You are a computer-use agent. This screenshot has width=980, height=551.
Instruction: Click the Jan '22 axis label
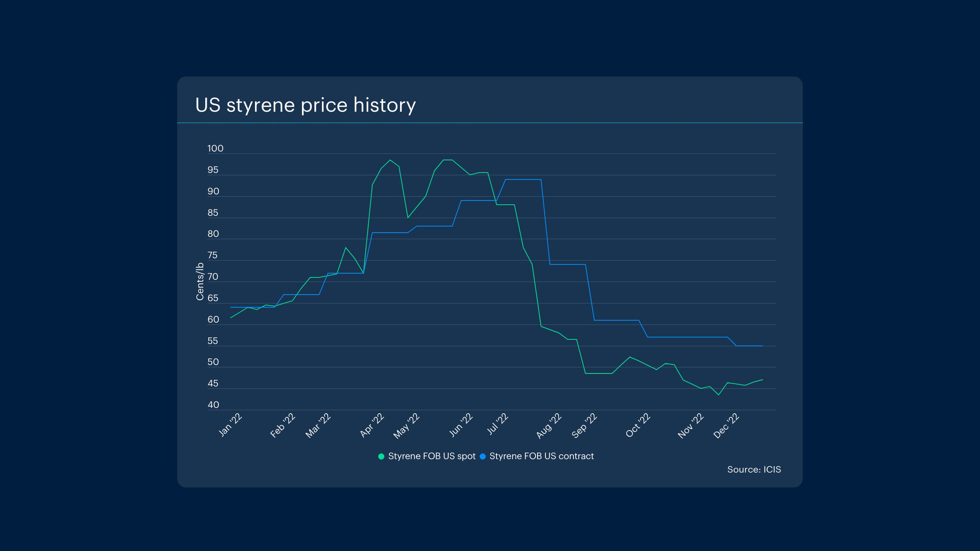[x=230, y=425]
